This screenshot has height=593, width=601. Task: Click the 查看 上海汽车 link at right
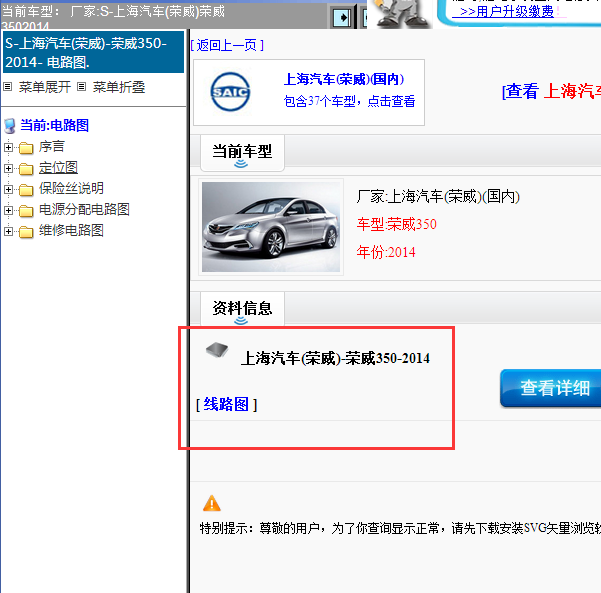click(x=551, y=91)
